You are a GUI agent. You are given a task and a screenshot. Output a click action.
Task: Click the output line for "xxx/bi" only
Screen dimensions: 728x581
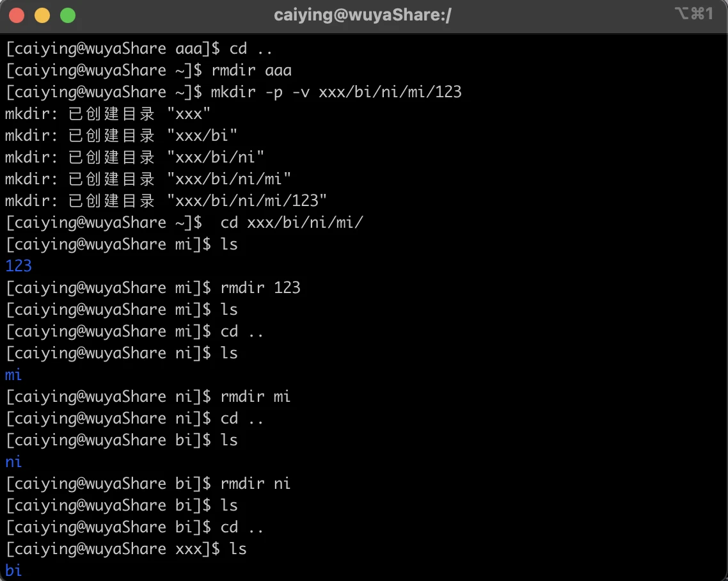click(x=121, y=136)
